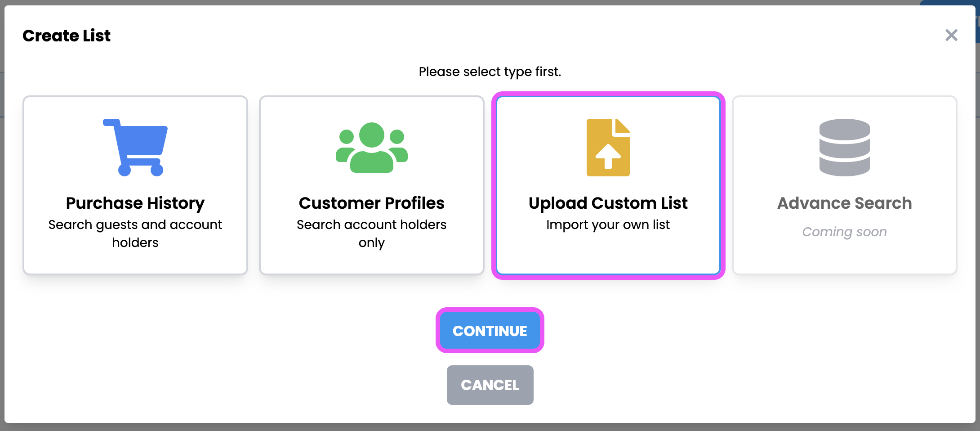Choose the Upload Custom List title

(x=608, y=203)
